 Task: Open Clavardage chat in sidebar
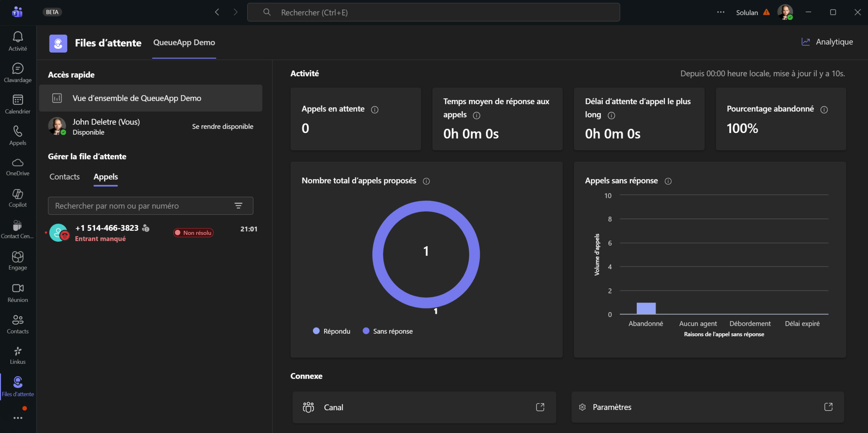[x=18, y=69]
